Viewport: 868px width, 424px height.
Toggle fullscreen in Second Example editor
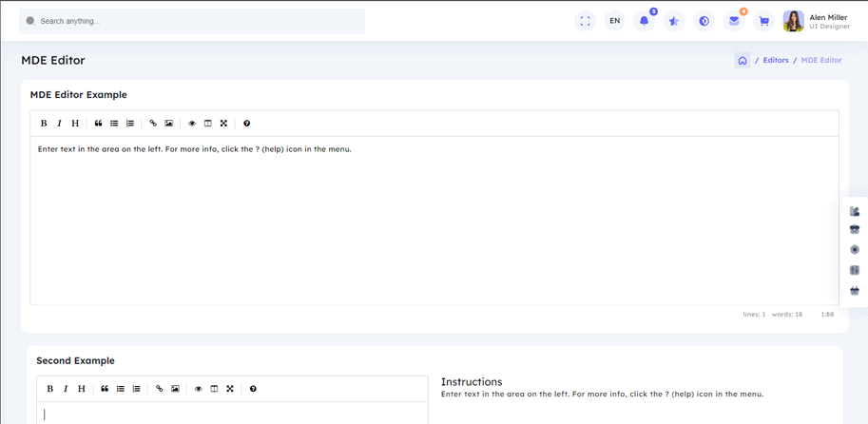click(x=230, y=389)
